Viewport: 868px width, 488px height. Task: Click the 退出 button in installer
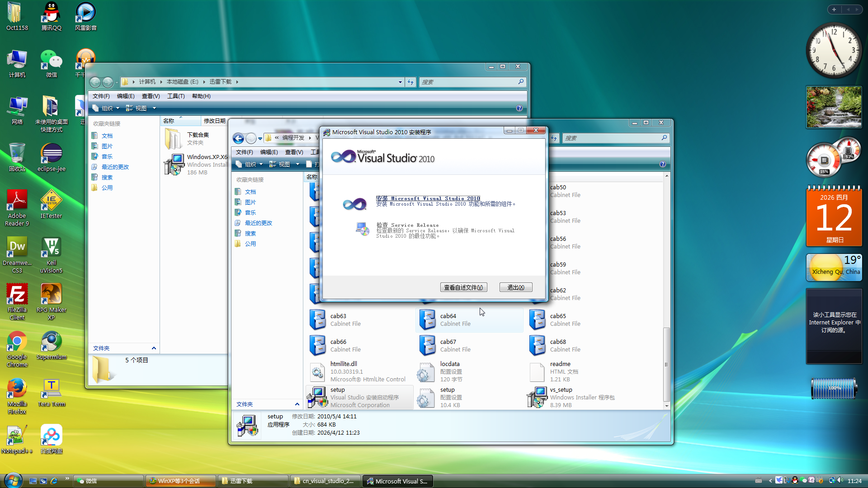click(515, 287)
